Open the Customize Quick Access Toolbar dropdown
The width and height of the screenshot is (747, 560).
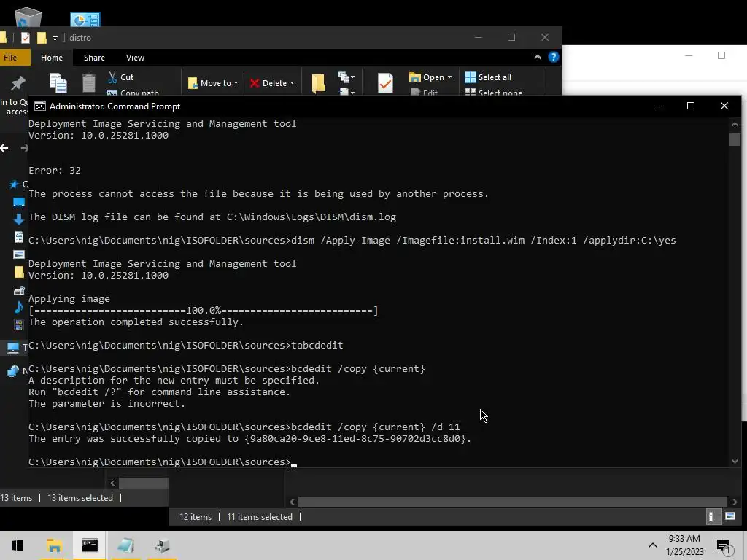tap(55, 38)
